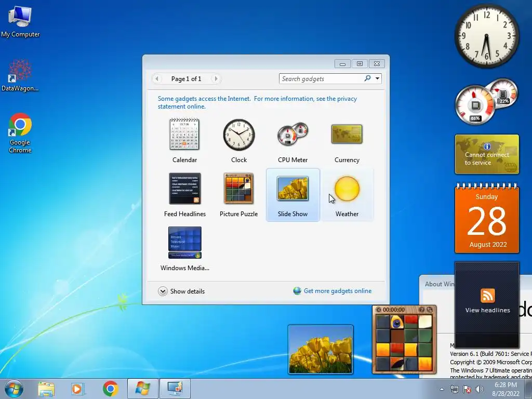Open the privacy statement online link
The height and width of the screenshot is (399, 532).
[x=257, y=102]
